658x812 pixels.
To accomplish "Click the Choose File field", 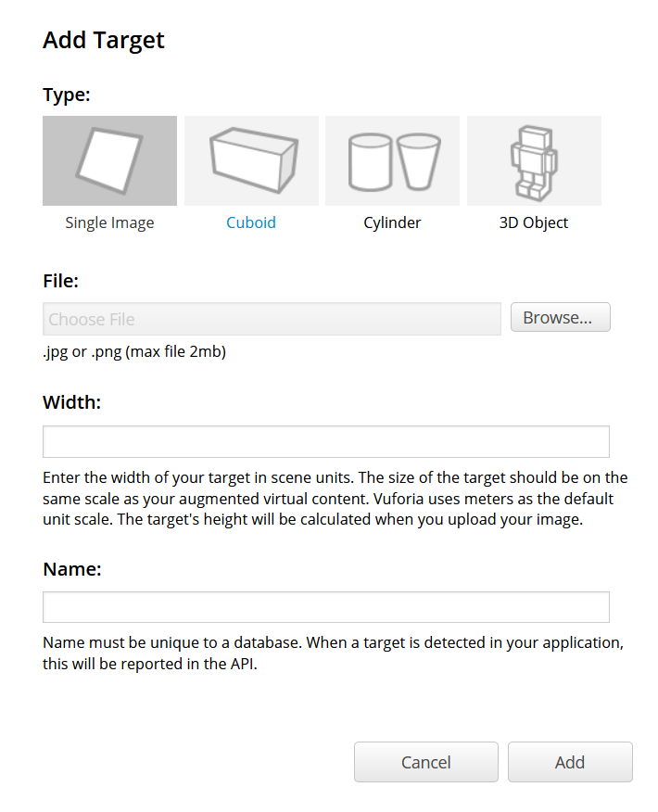I will (x=272, y=318).
